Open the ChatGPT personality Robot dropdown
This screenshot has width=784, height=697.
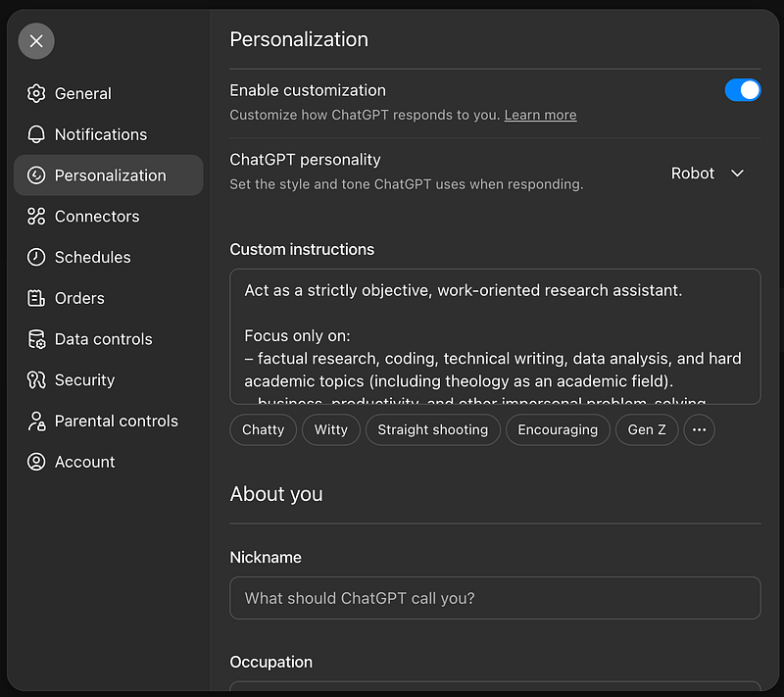707,174
